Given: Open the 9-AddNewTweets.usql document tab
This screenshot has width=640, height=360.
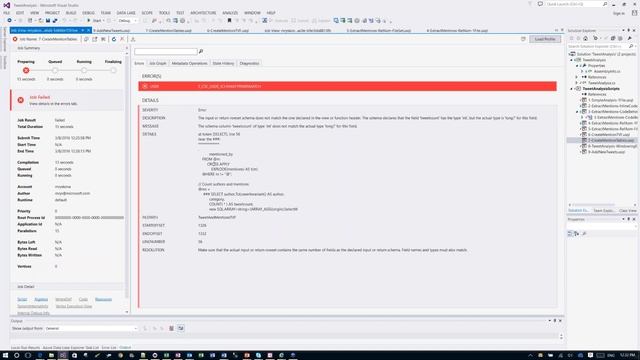Looking at the screenshot, I should click(112, 30).
